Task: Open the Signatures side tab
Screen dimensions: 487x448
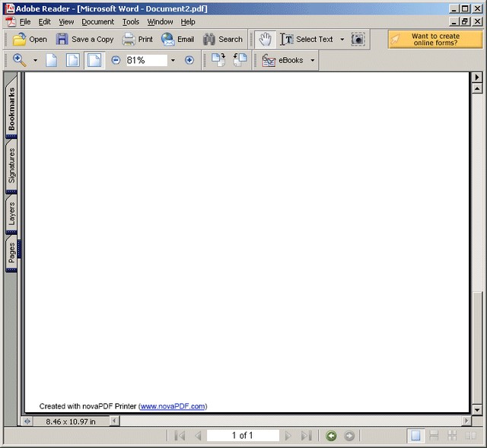Action: pyautogui.click(x=11, y=166)
